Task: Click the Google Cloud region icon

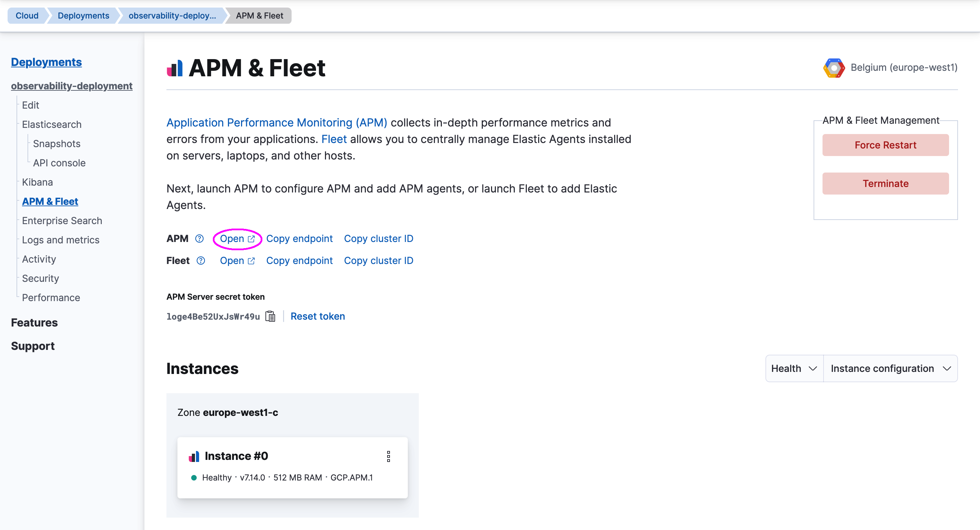Action: [834, 68]
